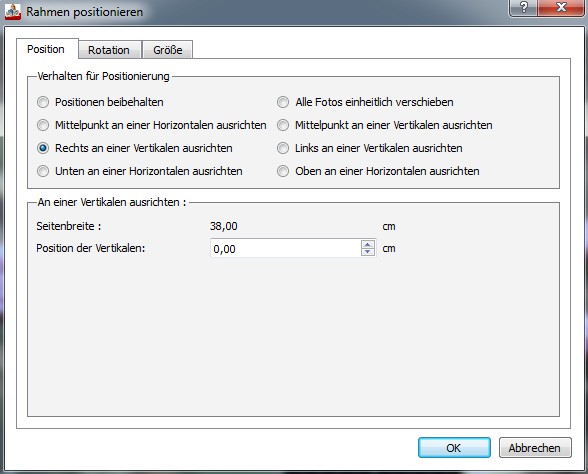Switch to the Position tab
588x474 pixels.
46,49
